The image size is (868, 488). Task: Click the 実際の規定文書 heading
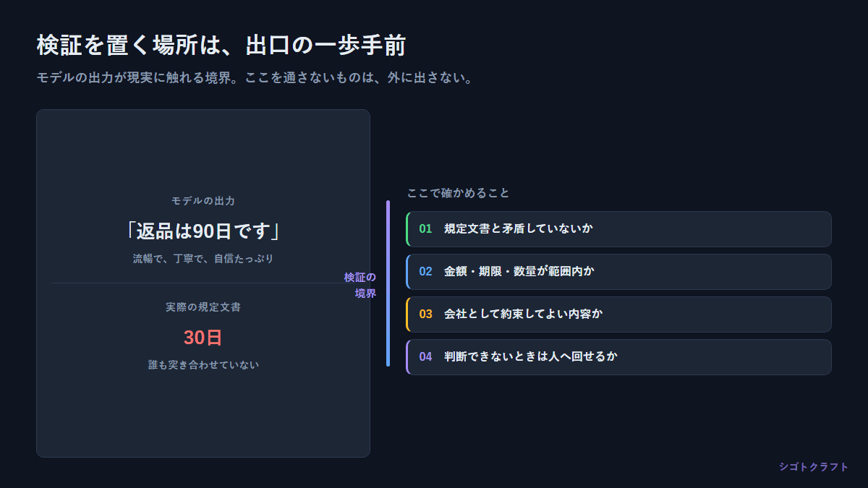(x=203, y=307)
